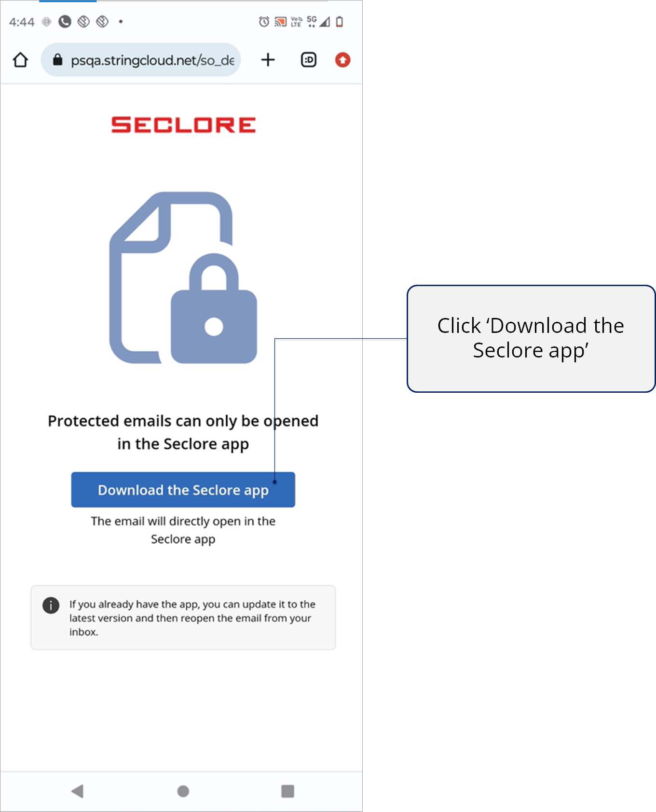Tap the red update arrow icon

click(342, 60)
